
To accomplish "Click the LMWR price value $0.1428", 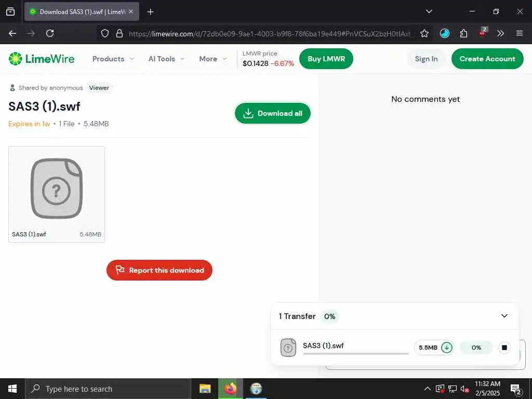I will tap(256, 63).
